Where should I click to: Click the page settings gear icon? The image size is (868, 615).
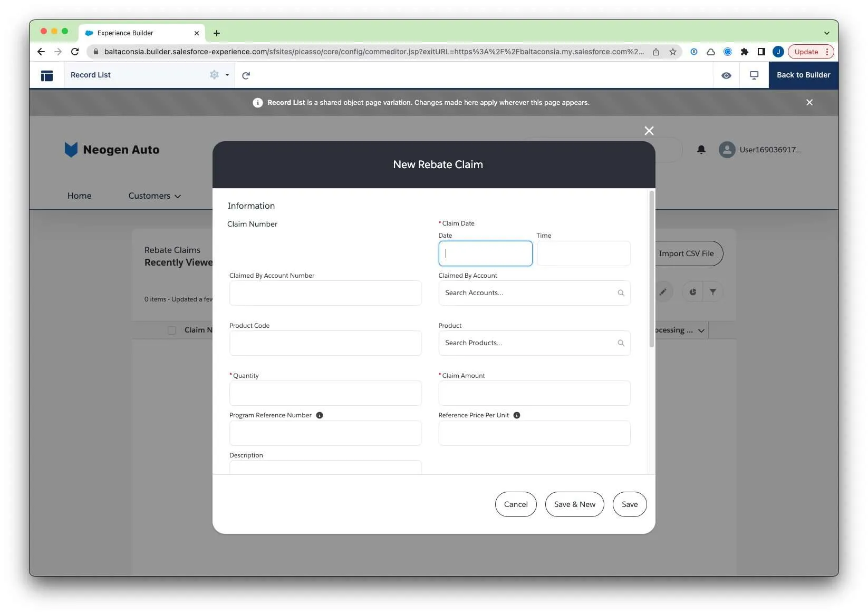214,75
